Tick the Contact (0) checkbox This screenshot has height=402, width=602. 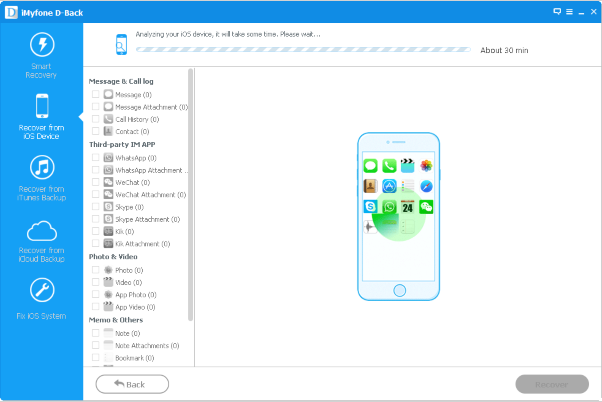pyautogui.click(x=96, y=131)
